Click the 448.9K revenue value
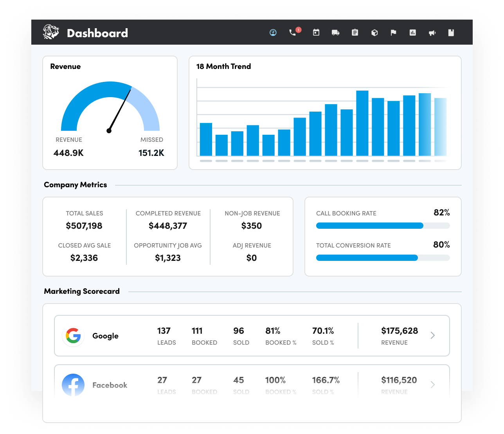 click(68, 153)
